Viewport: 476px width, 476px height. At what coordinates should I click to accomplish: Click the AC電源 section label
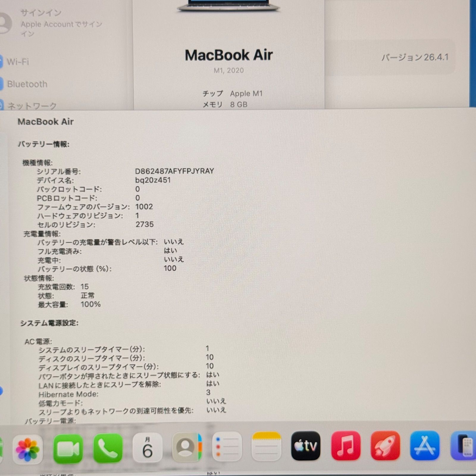pyautogui.click(x=38, y=342)
